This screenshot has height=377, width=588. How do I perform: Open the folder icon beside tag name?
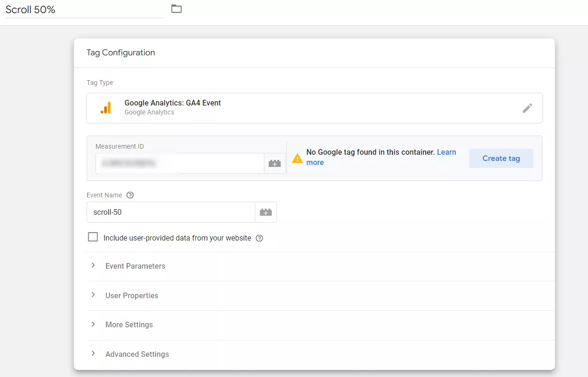(176, 9)
